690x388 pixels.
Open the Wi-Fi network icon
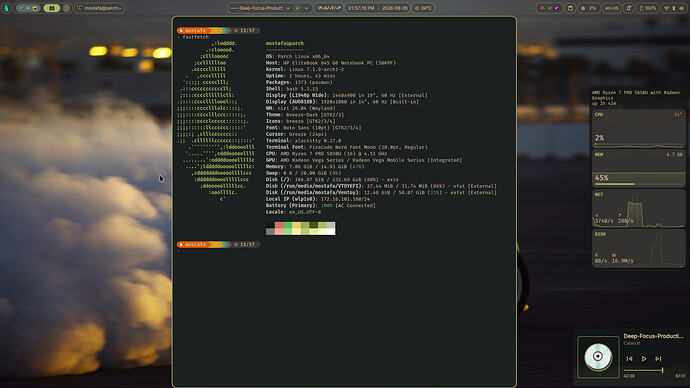tap(667, 8)
